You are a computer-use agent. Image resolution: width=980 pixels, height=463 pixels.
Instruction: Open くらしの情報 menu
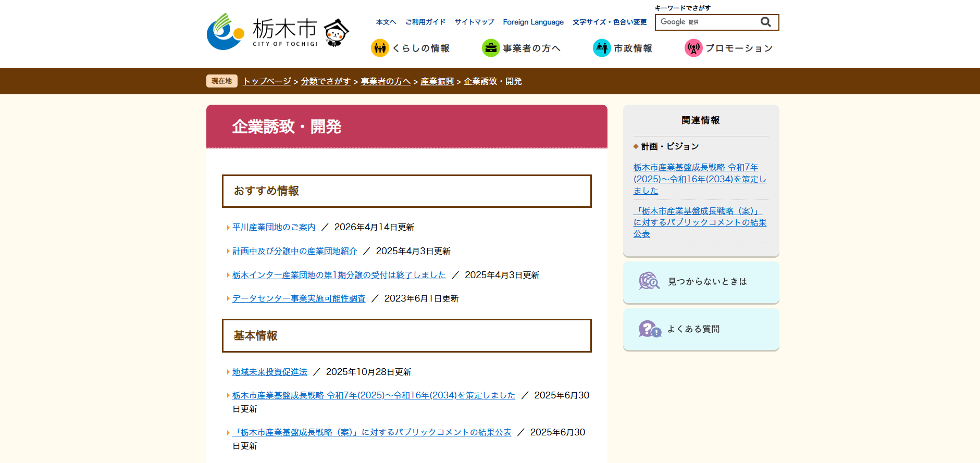point(410,48)
